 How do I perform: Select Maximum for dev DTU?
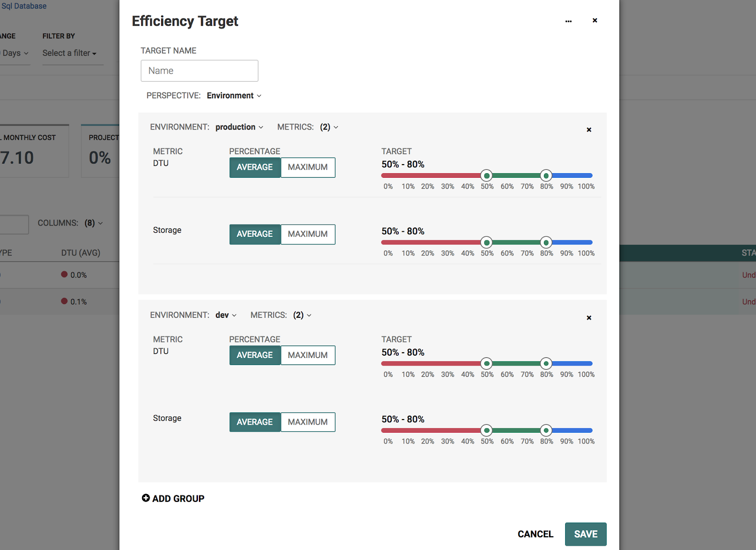(x=308, y=355)
